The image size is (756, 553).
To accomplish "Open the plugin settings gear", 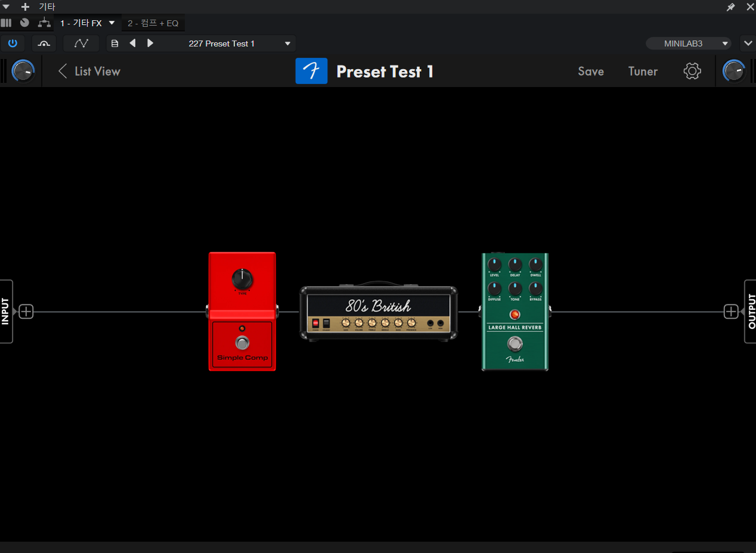I will click(692, 72).
